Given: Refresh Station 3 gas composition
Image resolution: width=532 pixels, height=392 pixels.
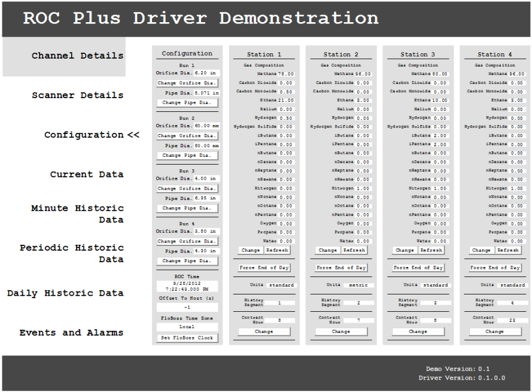Looking at the screenshot, I should click(431, 251).
